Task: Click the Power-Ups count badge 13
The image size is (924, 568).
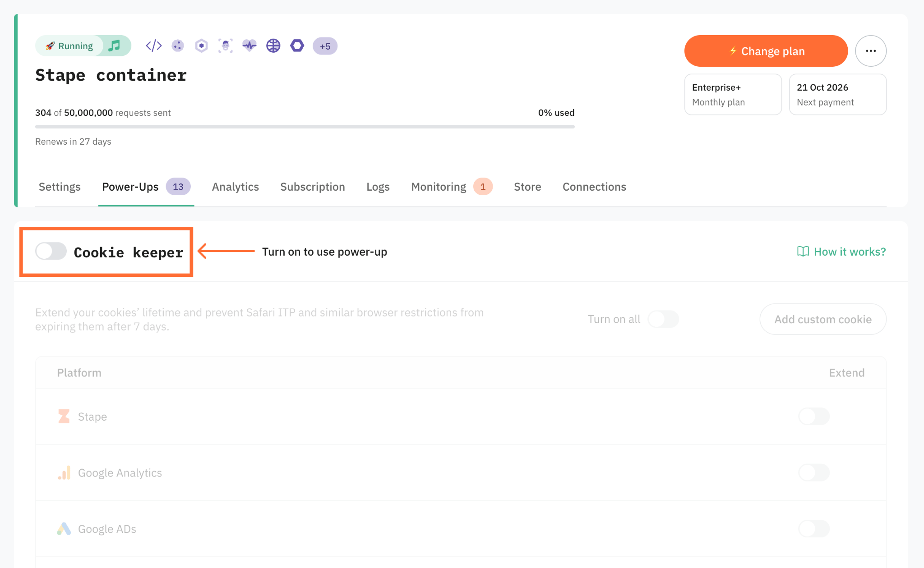Action: tap(178, 187)
